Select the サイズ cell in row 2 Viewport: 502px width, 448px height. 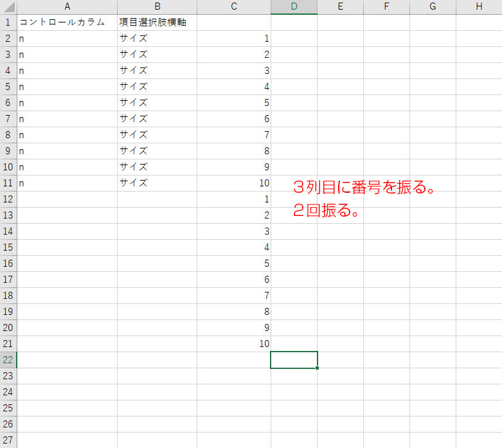click(x=157, y=39)
